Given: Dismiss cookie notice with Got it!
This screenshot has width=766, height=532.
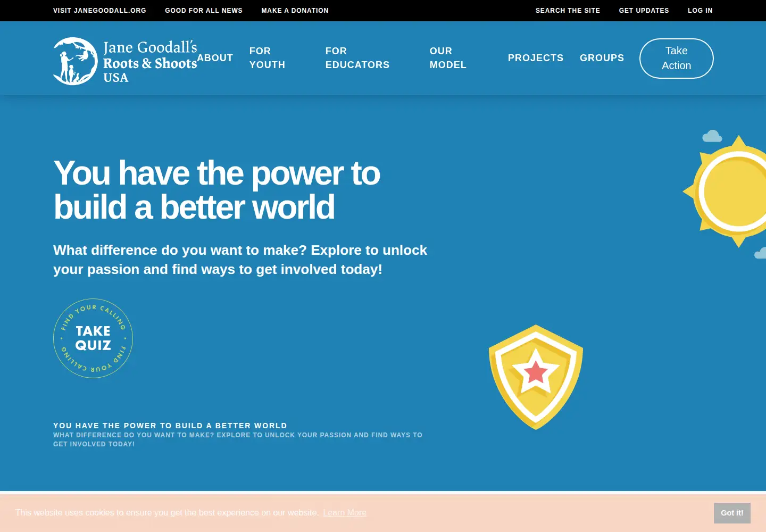Looking at the screenshot, I should point(732,513).
